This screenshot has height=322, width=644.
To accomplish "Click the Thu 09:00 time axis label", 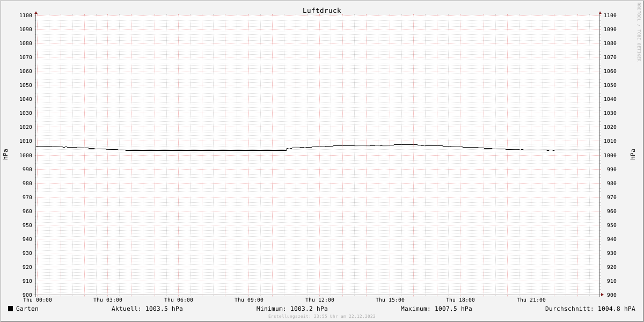I will (249, 300).
